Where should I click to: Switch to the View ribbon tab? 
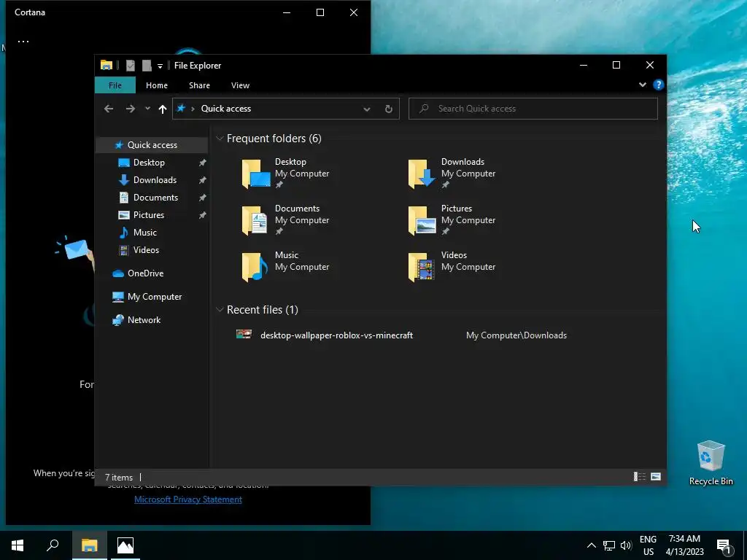coord(240,85)
